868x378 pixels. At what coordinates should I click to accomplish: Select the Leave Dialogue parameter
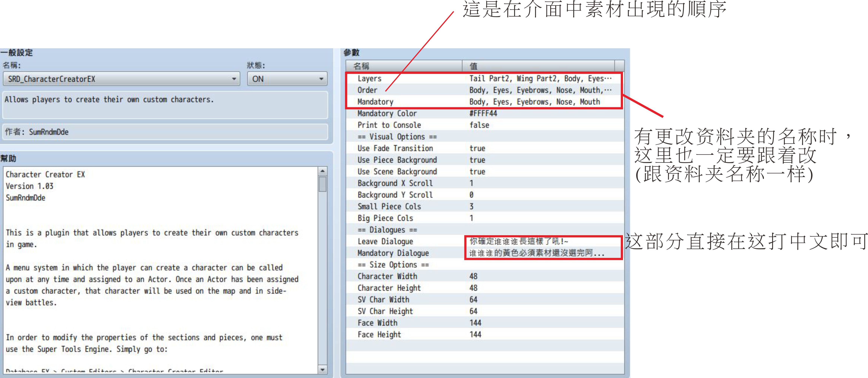[485, 241]
